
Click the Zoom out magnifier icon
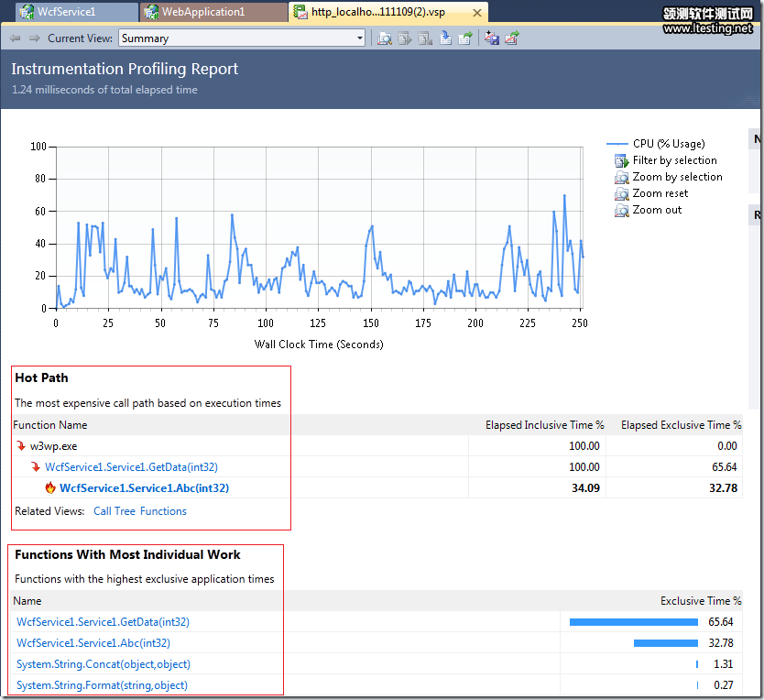click(x=622, y=211)
